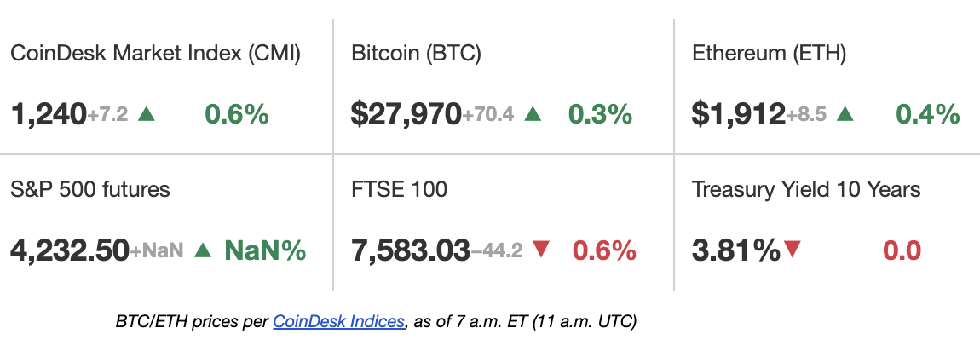Click the FTSE 100 label

tap(400, 189)
